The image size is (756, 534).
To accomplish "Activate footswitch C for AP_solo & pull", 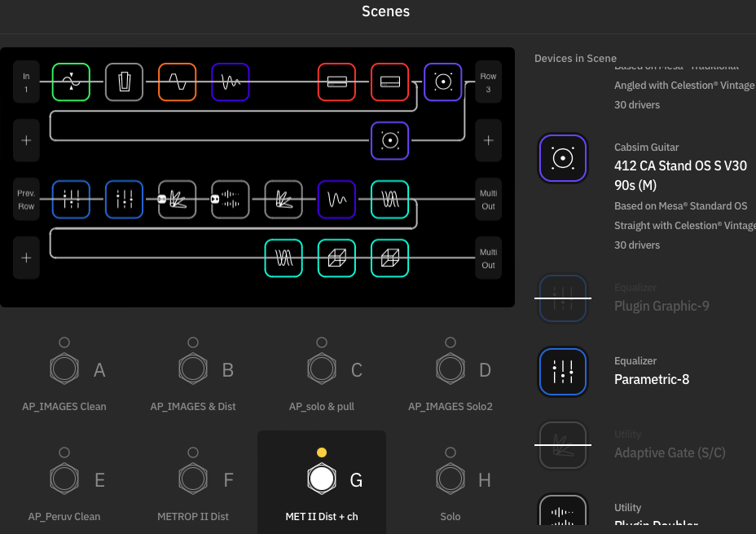I will (322, 369).
